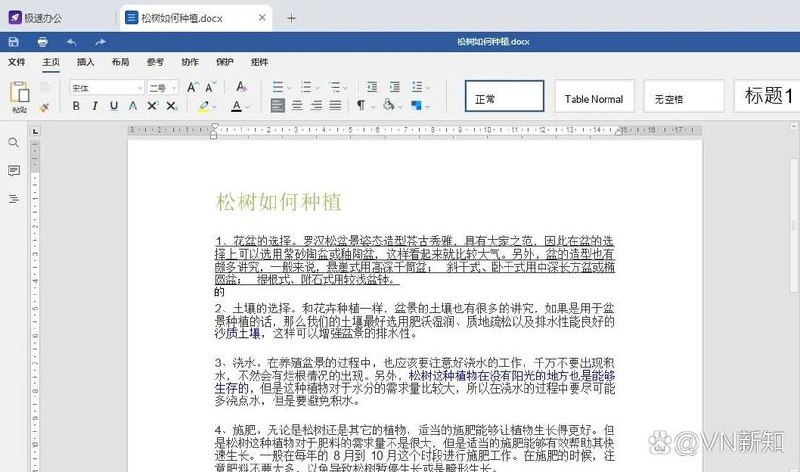Switch to the 布局 tab

click(x=120, y=62)
